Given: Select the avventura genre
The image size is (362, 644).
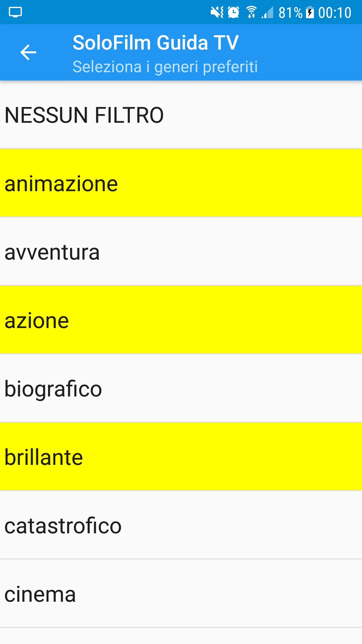Looking at the screenshot, I should pos(181,251).
